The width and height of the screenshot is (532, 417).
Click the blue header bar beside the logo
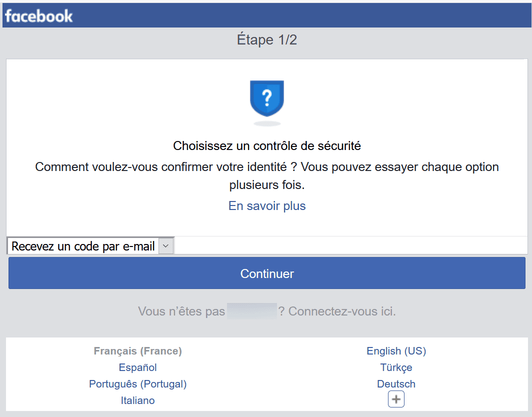click(x=302, y=15)
